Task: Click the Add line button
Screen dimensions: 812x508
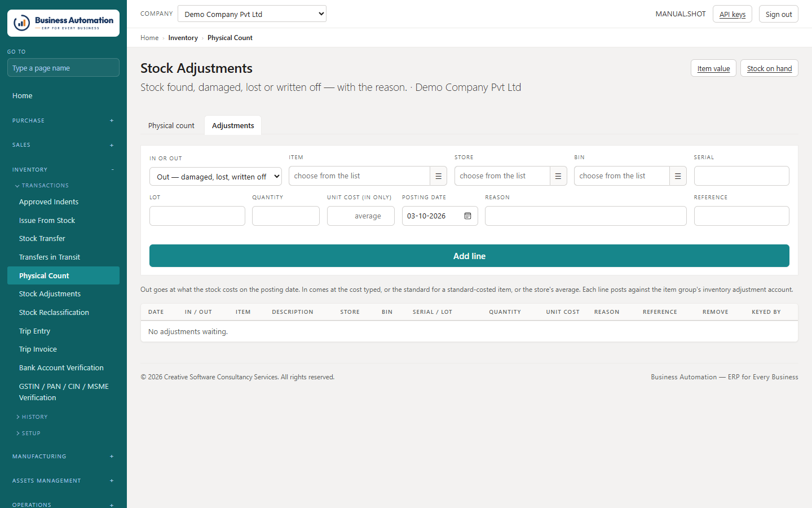Action: point(469,256)
